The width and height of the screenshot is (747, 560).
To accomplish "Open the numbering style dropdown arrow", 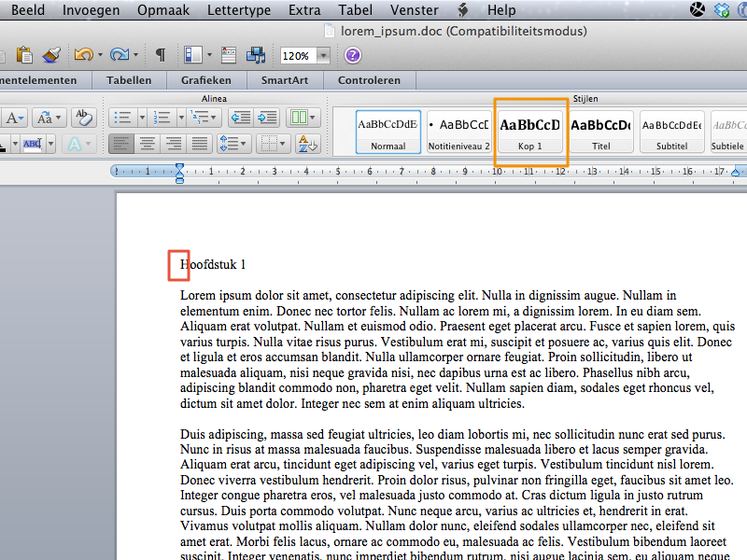I will coord(181,118).
